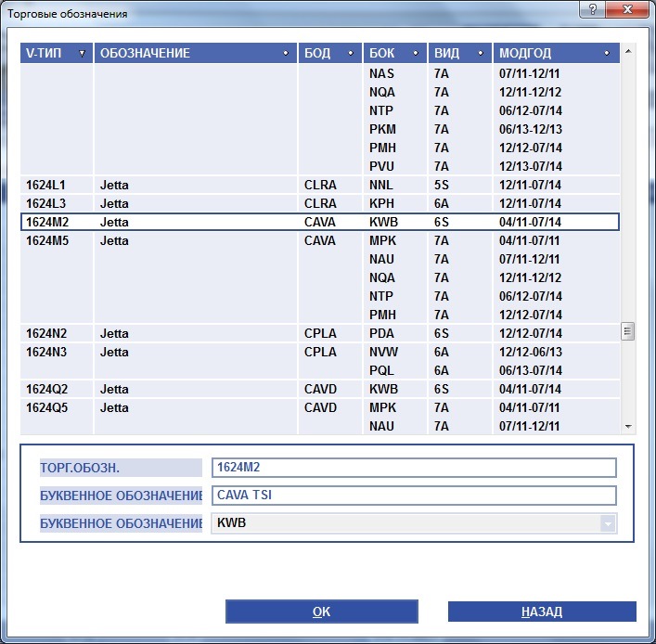Open the ВИД column filter
The image size is (656, 644).
click(481, 53)
